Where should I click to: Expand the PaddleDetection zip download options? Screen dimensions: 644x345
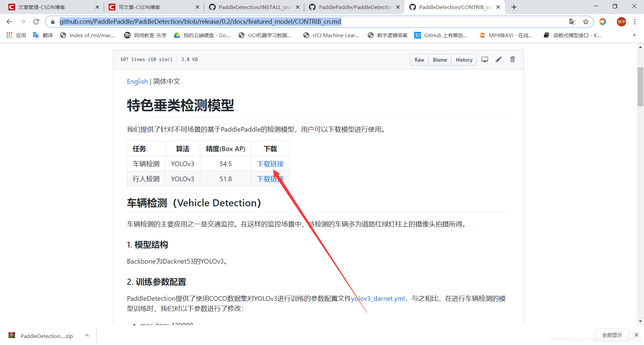coord(87,335)
